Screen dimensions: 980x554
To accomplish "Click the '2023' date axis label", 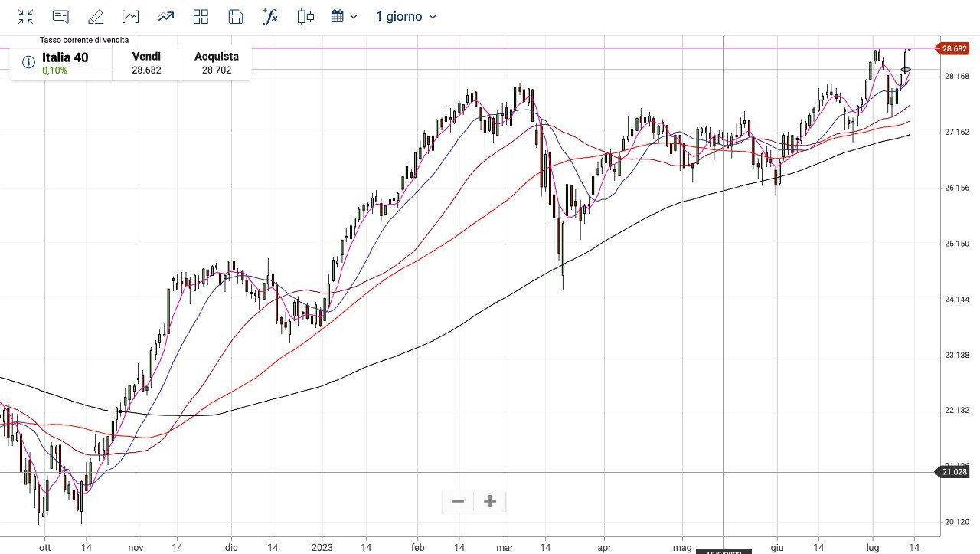I will coord(322,547).
